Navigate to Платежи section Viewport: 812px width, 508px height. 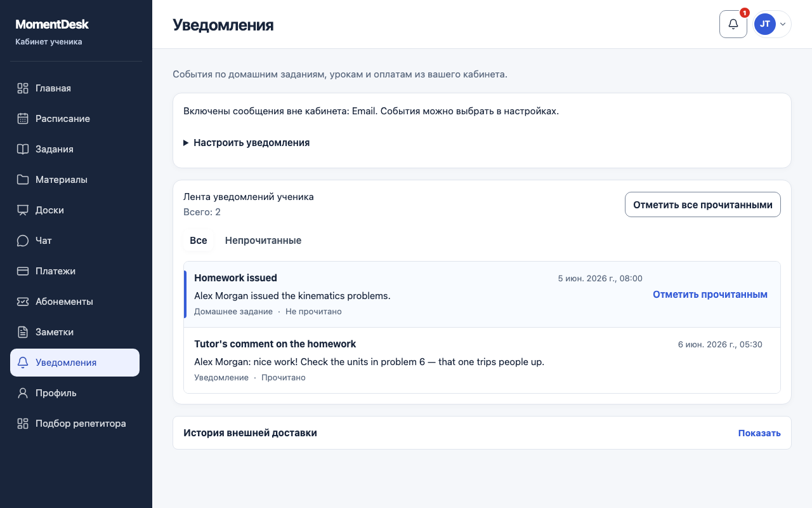click(75, 271)
